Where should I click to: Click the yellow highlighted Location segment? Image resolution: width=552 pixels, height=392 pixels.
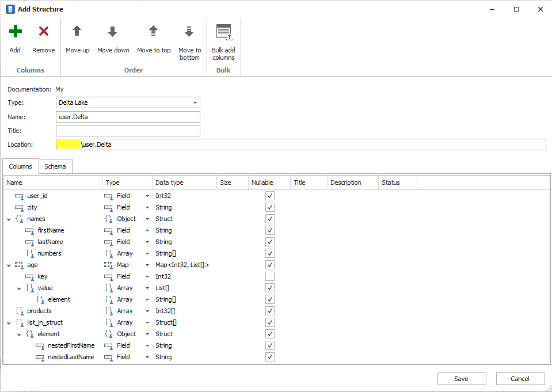(x=69, y=144)
